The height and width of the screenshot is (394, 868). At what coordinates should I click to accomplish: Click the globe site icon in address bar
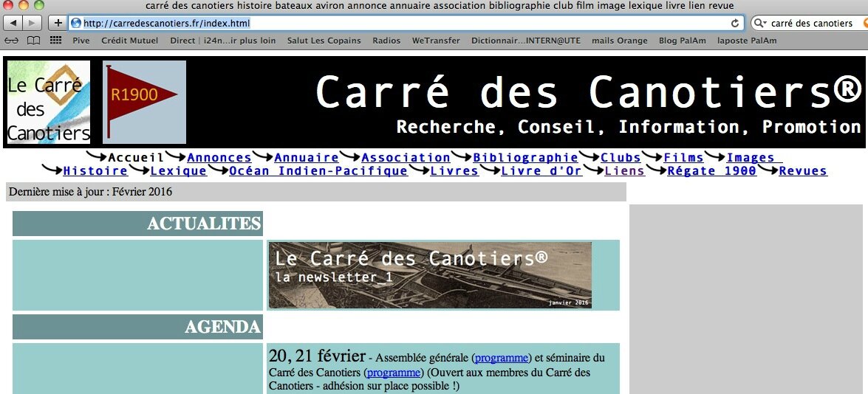tap(76, 23)
